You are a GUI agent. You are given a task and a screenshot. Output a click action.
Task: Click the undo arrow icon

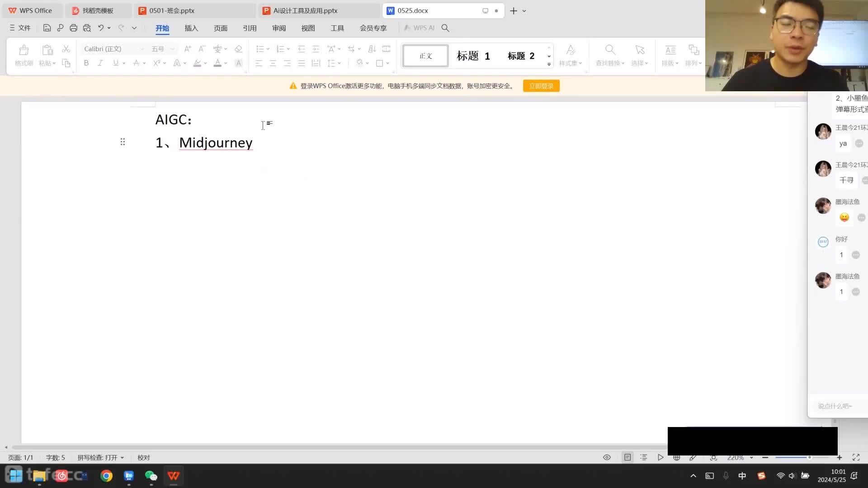[x=101, y=28]
